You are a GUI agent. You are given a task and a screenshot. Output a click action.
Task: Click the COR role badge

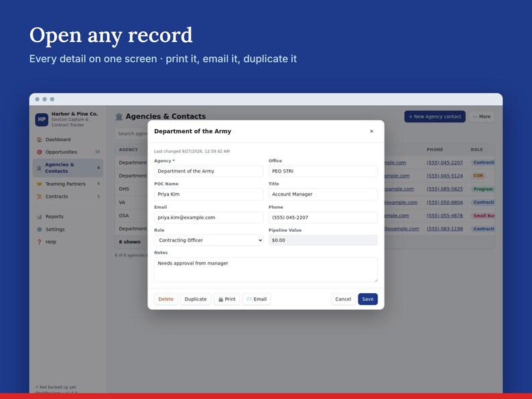tap(478, 175)
